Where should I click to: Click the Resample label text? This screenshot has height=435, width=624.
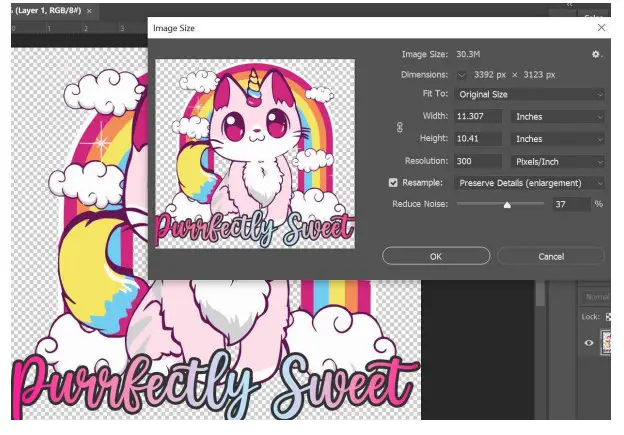[422, 183]
